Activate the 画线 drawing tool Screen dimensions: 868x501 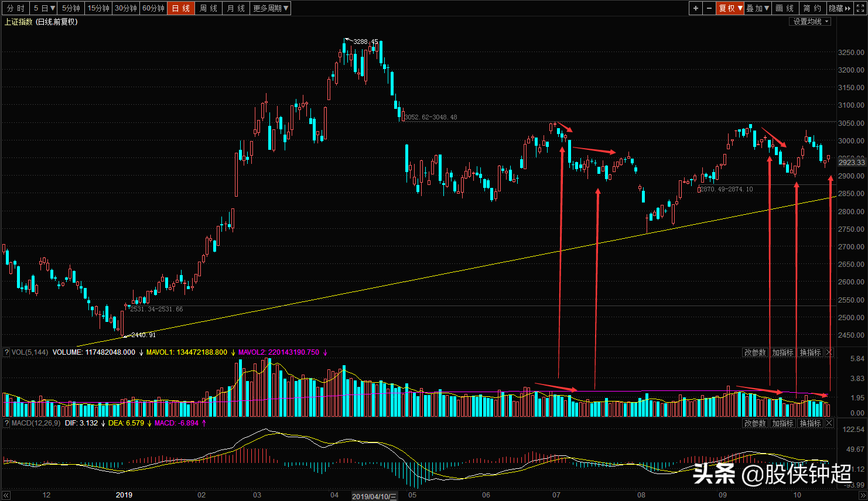(785, 8)
